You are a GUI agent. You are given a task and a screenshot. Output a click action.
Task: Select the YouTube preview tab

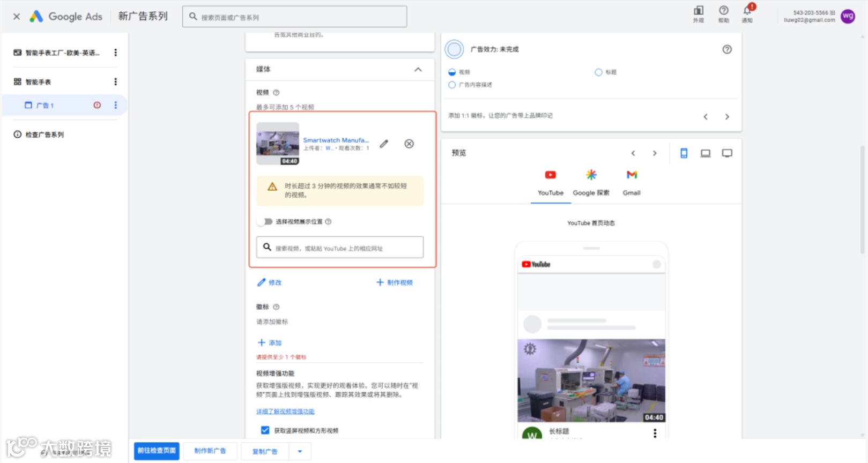[551, 183]
